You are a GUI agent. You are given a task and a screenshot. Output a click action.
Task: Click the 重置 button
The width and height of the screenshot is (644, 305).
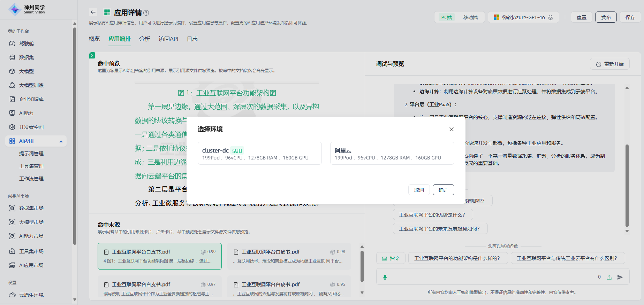(x=582, y=17)
